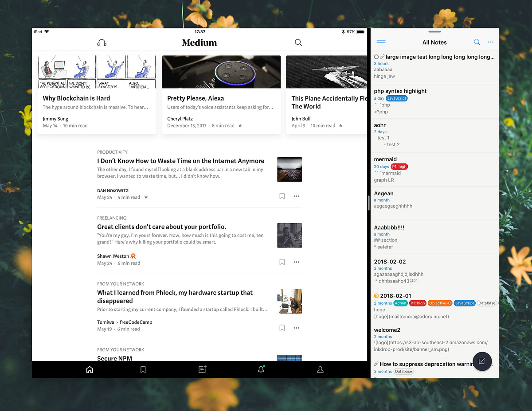Open more options for Waste Time article
The width and height of the screenshot is (532, 411).
(296, 196)
